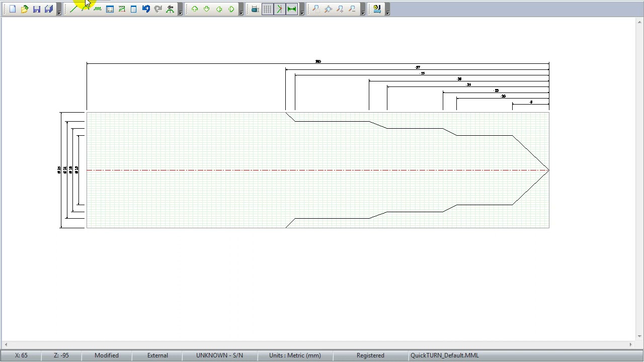Click the horizontal scrollbar left arrow
The image size is (644, 362).
coord(6,344)
